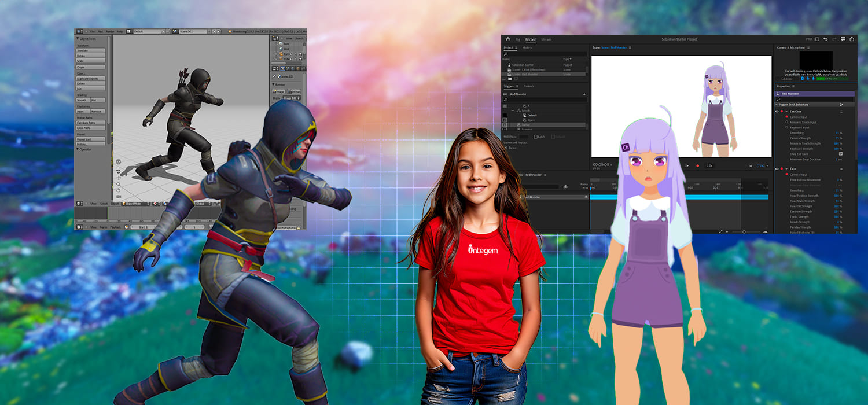This screenshot has height=405, width=868.
Task: Click the Record button under scene
Action: click(x=697, y=165)
